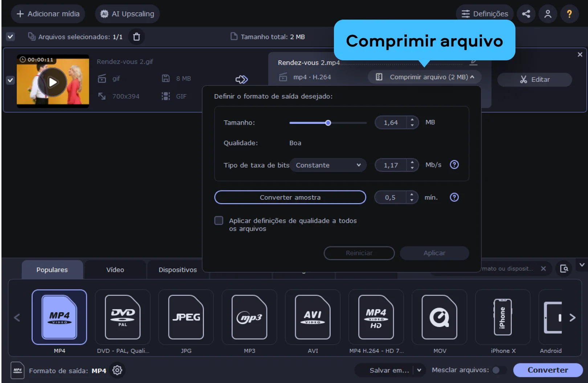
Task: Select DVD PAL format icon
Action: (x=123, y=317)
